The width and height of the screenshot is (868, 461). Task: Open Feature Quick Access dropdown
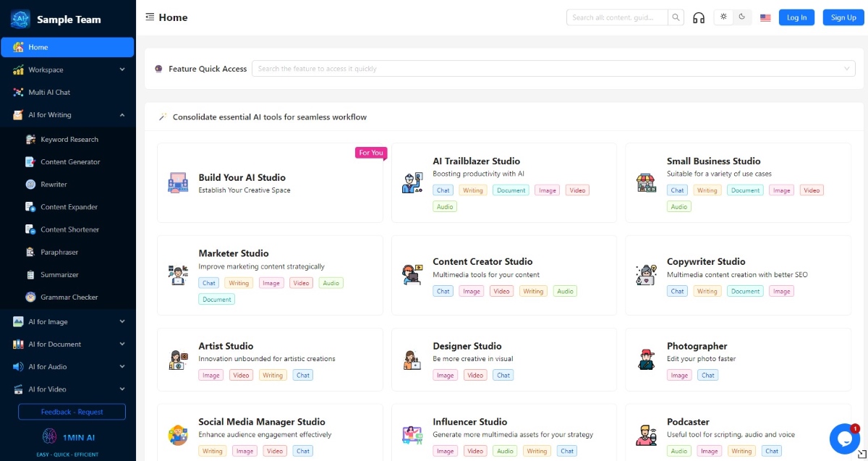(x=553, y=69)
